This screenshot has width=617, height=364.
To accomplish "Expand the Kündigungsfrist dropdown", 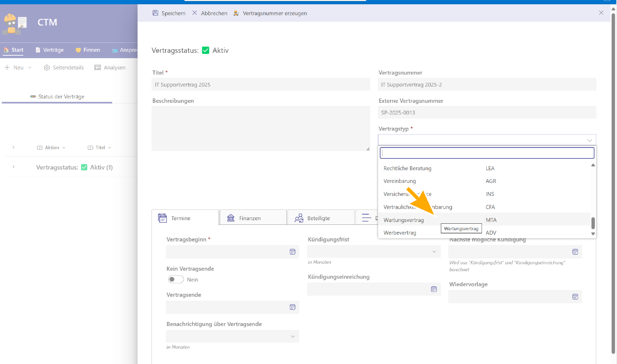I will [x=434, y=252].
